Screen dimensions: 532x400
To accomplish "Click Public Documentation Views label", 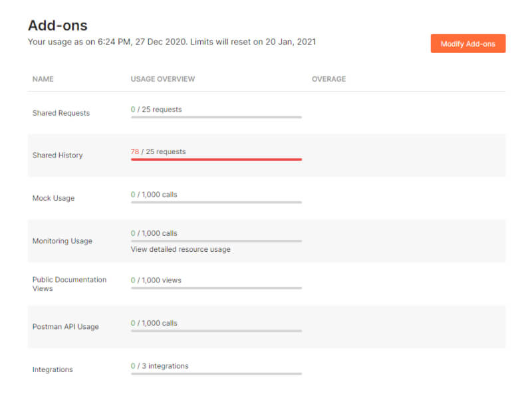I will pos(69,284).
